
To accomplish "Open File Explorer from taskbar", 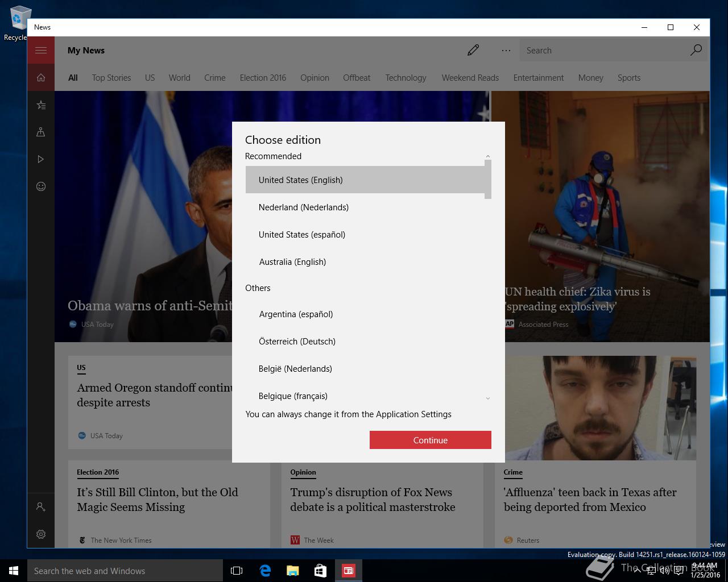I will click(x=293, y=571).
